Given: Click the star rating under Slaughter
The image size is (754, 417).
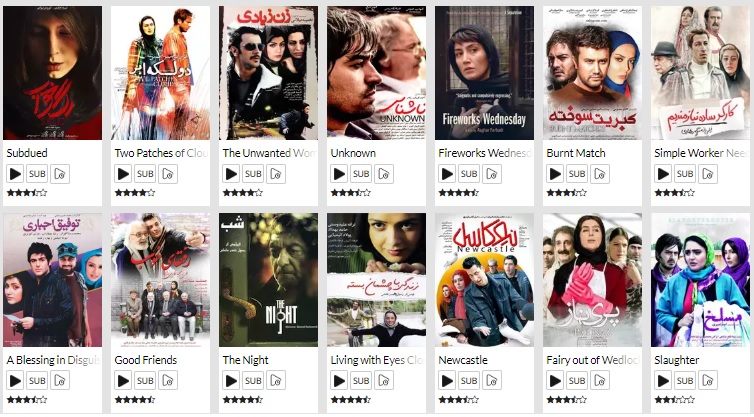Looking at the screenshot, I should [x=675, y=400].
